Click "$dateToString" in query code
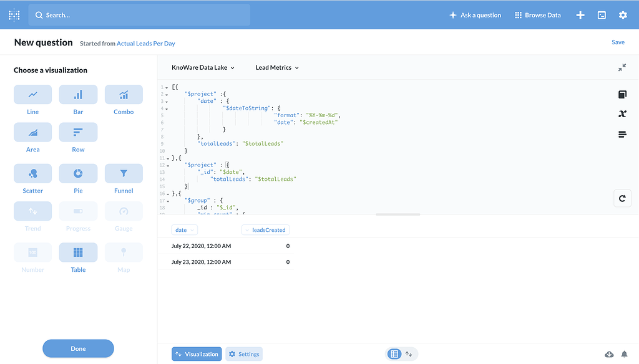The width and height of the screenshot is (639, 364). point(247,108)
